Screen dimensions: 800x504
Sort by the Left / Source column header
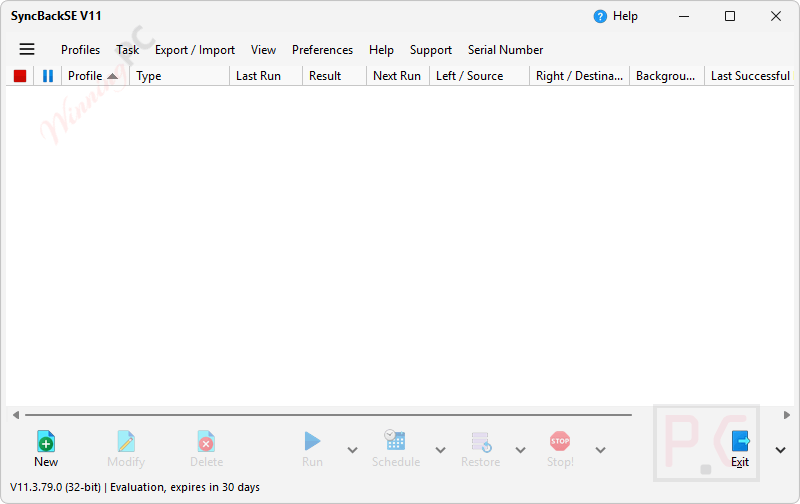(479, 76)
